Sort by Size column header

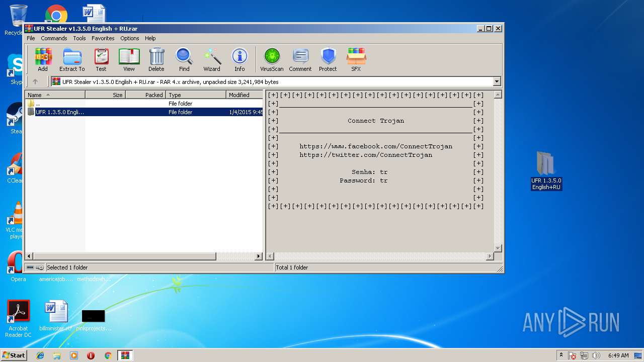tap(105, 95)
